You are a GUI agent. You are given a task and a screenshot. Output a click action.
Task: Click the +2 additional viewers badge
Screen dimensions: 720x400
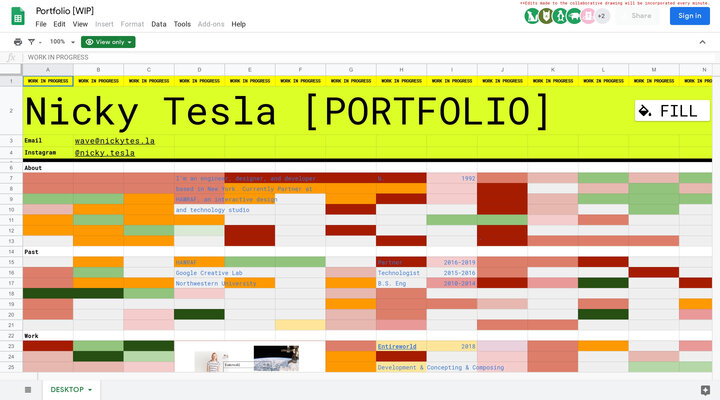[602, 16]
